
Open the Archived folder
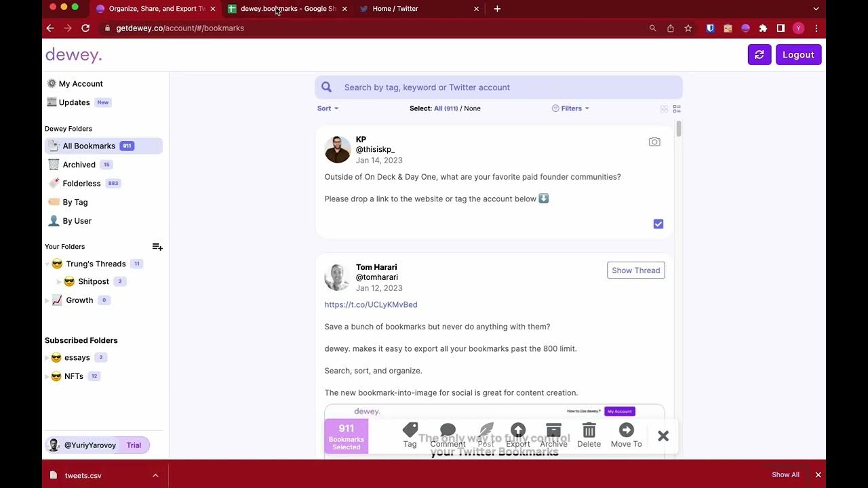(x=80, y=165)
